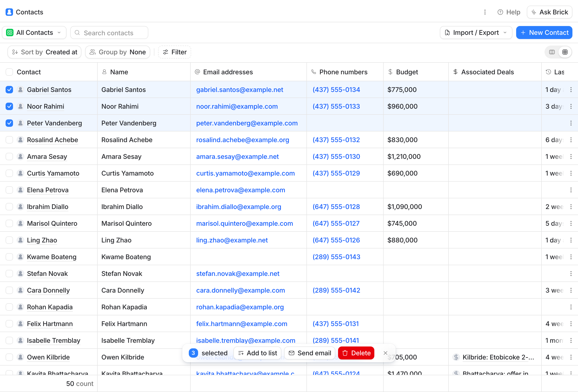Create a New Contact
Image resolution: width=578 pixels, height=392 pixels.
(x=544, y=33)
